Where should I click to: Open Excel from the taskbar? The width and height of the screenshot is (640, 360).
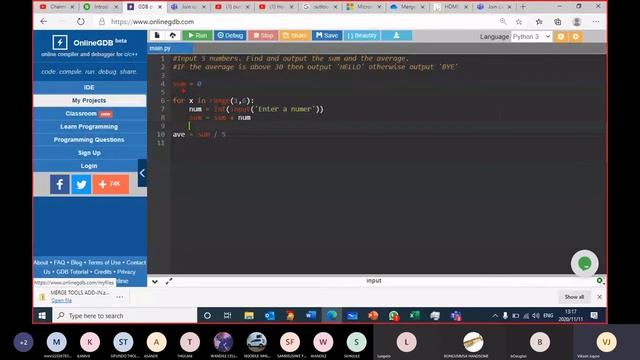point(415,316)
